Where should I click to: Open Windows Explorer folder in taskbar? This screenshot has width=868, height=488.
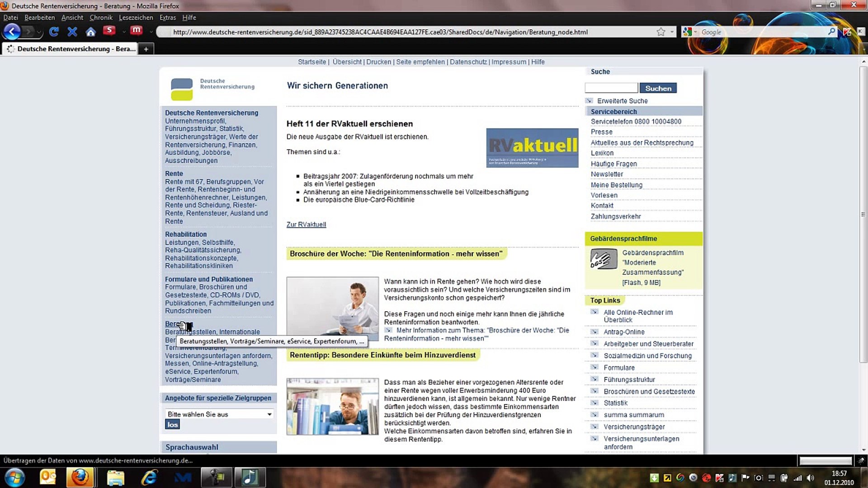click(x=115, y=478)
